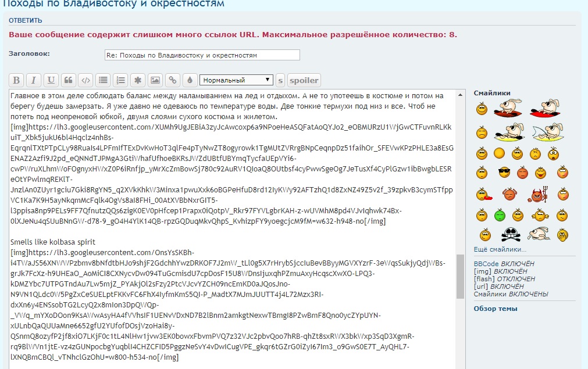Insert the sunglasses smiley
This screenshot has height=369, width=588.
[504, 173]
